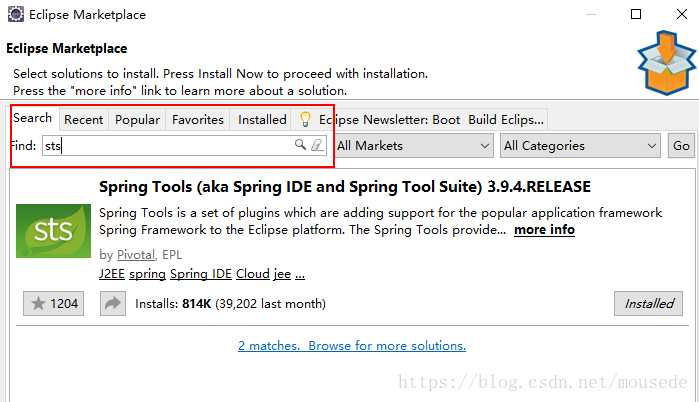Switch to the Recent tab
The height and width of the screenshot is (402, 699).
[x=83, y=119]
